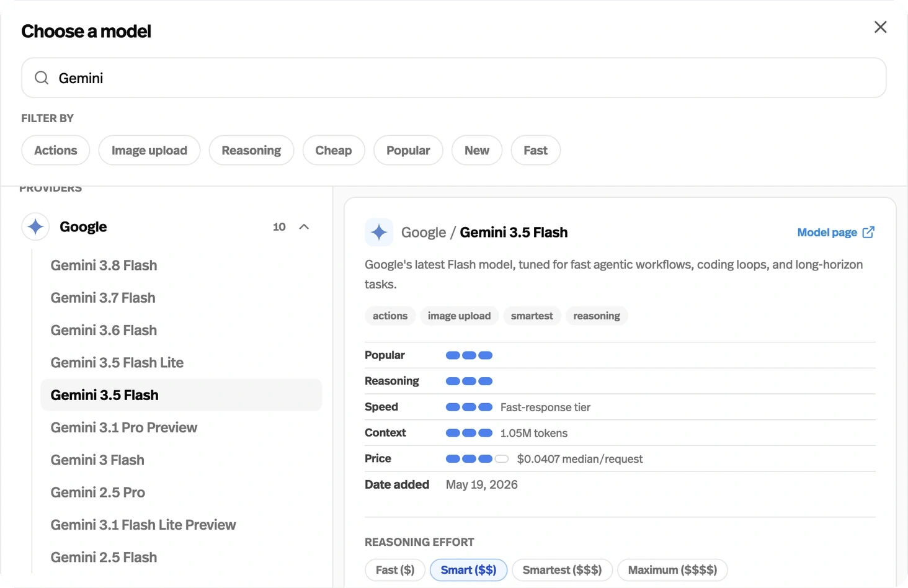908x588 pixels.
Task: Toggle the Image upload filter chip
Action: click(149, 150)
